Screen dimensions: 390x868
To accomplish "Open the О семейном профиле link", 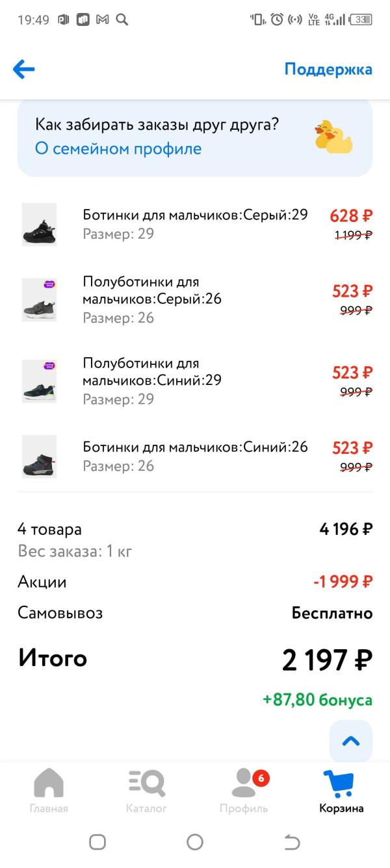I will tap(118, 149).
